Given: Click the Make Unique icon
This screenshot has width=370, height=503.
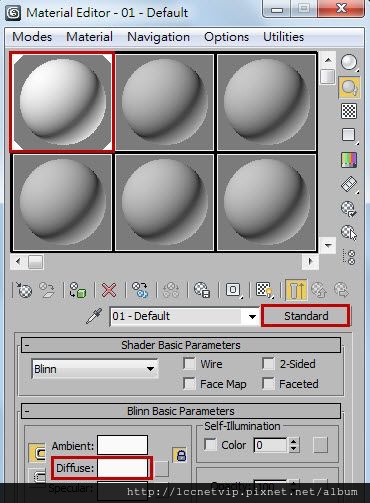Looking at the screenshot, I should (171, 290).
